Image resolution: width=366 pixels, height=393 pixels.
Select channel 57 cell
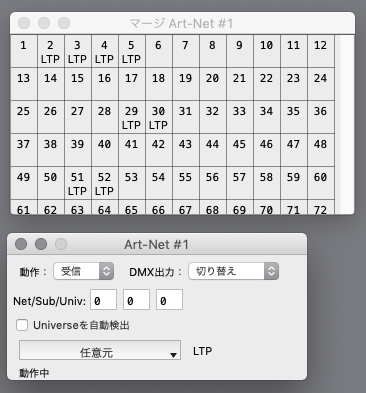point(240,183)
